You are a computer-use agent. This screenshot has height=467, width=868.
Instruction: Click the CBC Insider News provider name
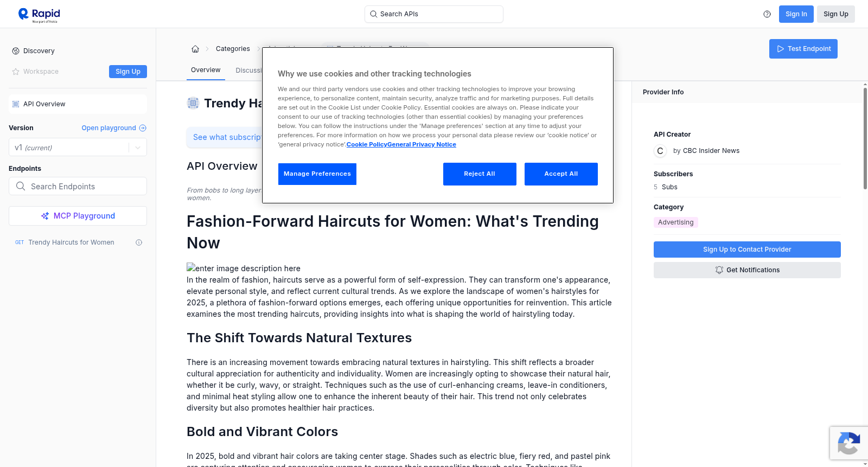[x=711, y=151]
